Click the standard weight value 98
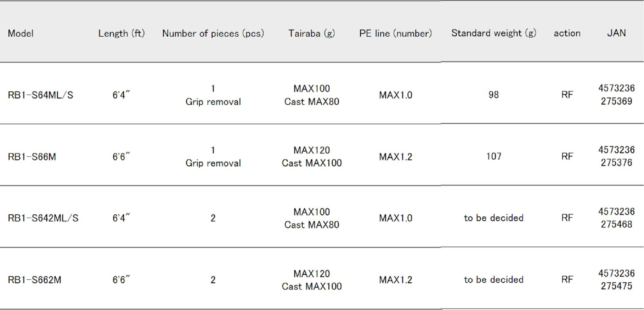 pos(493,95)
